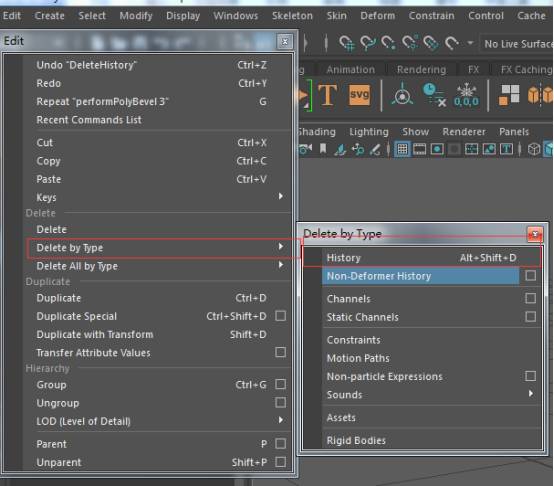Viewport: 554px width, 486px height.
Task: Click the viewport bookmark icon
Action: click(323, 148)
